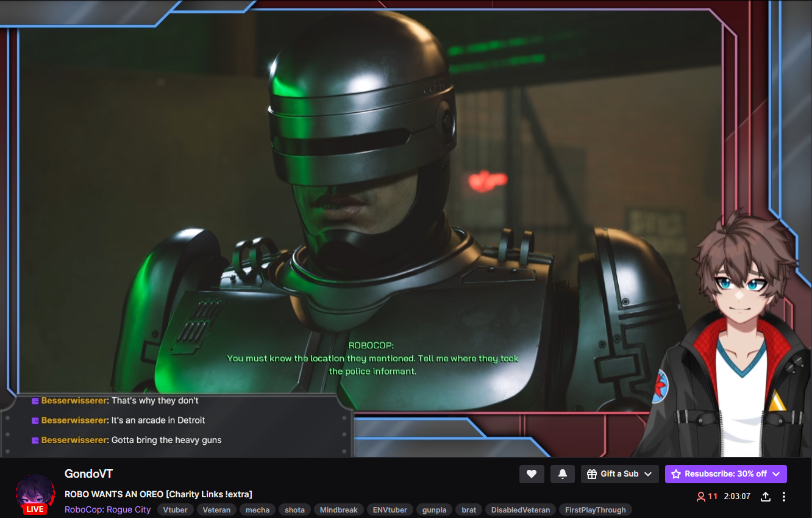Click the badge beside "Gotta bring the heavy guns"
This screenshot has width=812, height=518.
click(35, 441)
